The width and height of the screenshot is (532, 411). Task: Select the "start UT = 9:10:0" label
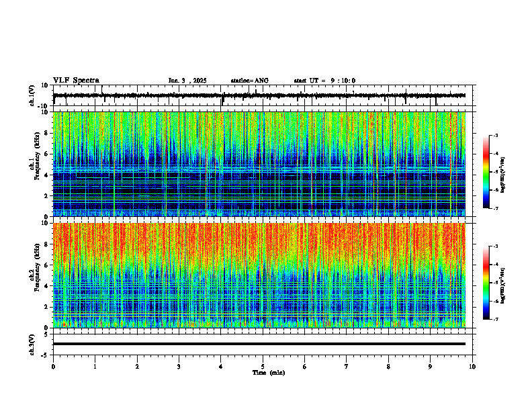(324, 81)
